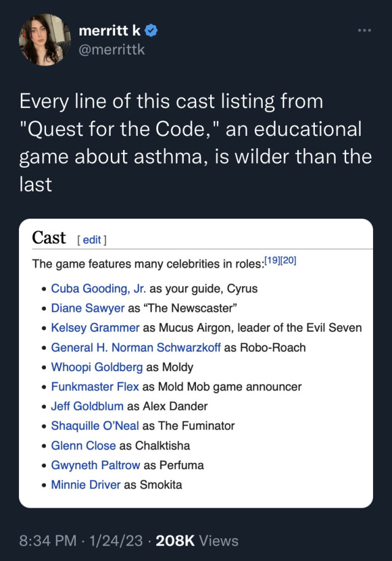Click the edit link beside Cast

click(x=92, y=239)
